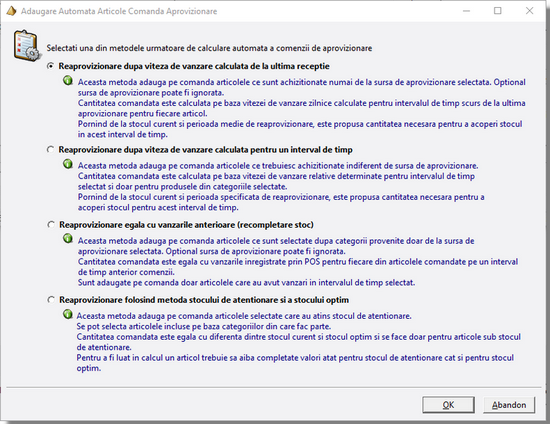This screenshot has width=550, height=424.
Task: Click label Reaprovizionare folosind metoda stocului de atentionare
Action: [x=204, y=300]
